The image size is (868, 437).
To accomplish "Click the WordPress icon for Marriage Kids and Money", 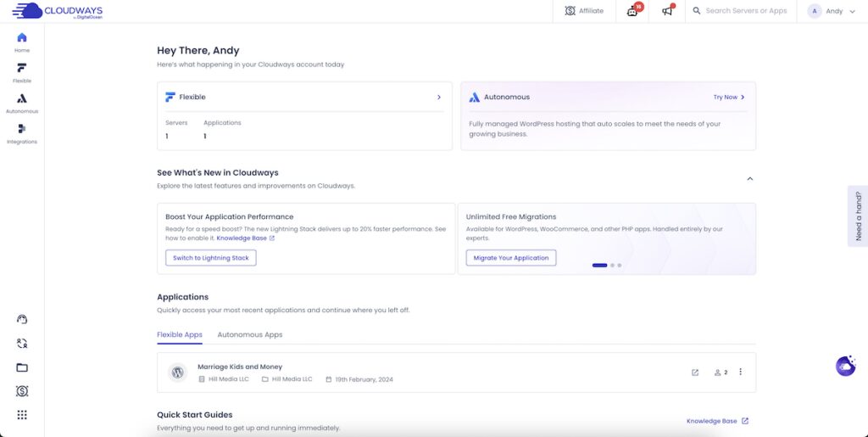I will pyautogui.click(x=178, y=373).
